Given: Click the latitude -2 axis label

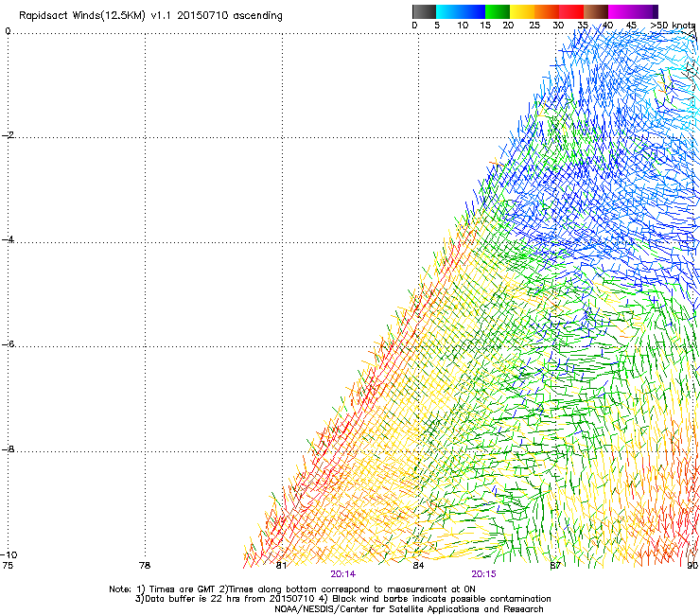Looking at the screenshot, I should pos(8,135).
